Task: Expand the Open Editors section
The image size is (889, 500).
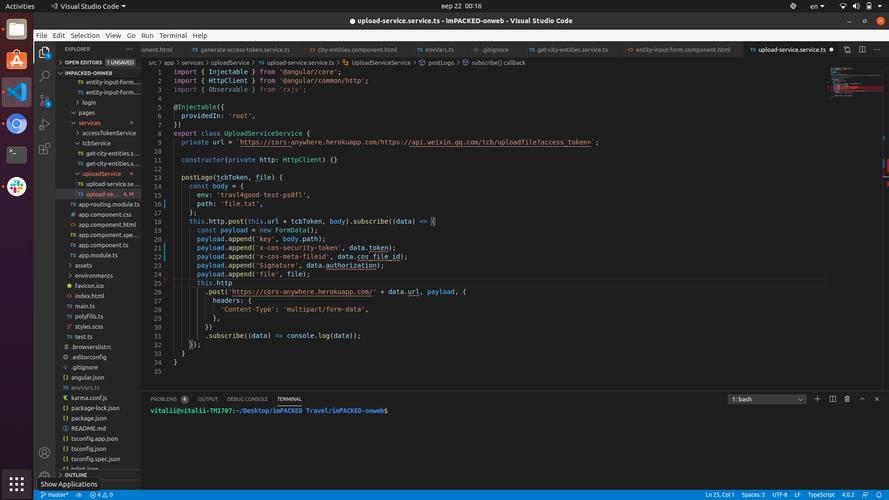Action: (99, 62)
